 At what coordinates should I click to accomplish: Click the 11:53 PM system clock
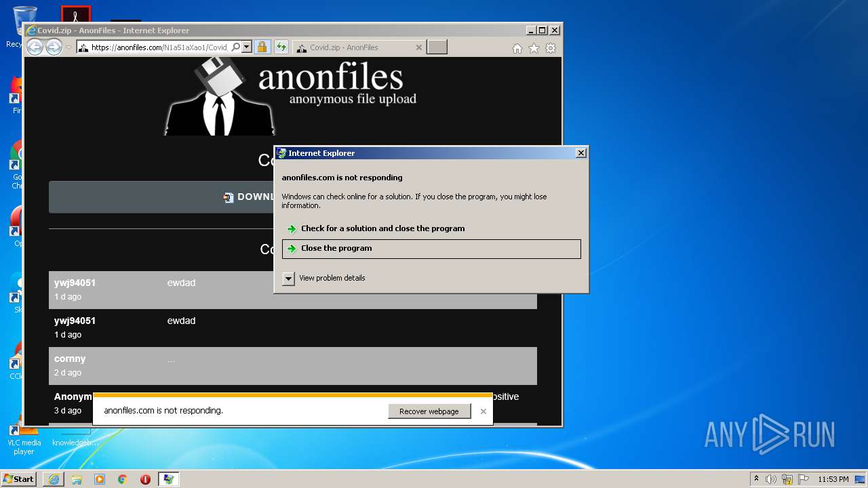pos(833,479)
